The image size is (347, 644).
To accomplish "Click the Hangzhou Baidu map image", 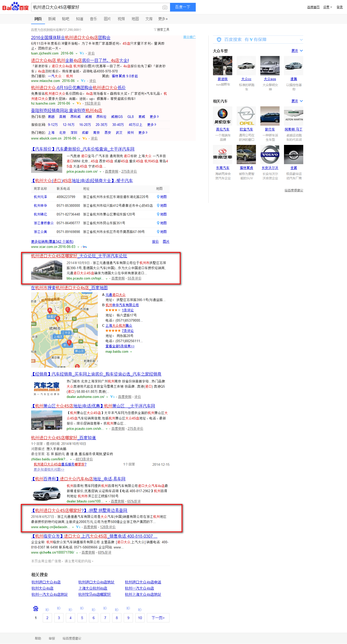I will tap(64, 330).
